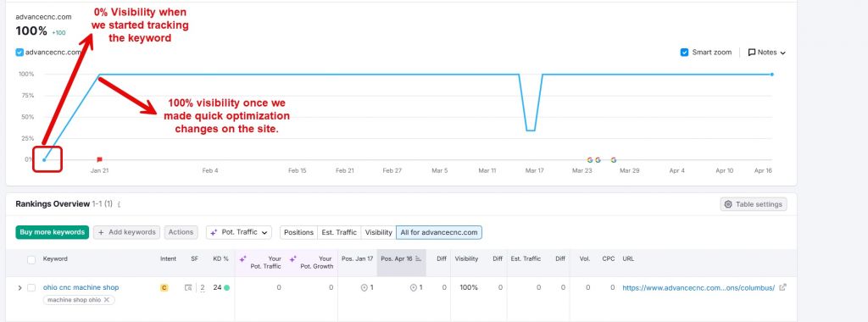Image resolution: width=868 pixels, height=322 pixels.
Task: Click the 100% visibility cell in the table
Action: coord(468,288)
